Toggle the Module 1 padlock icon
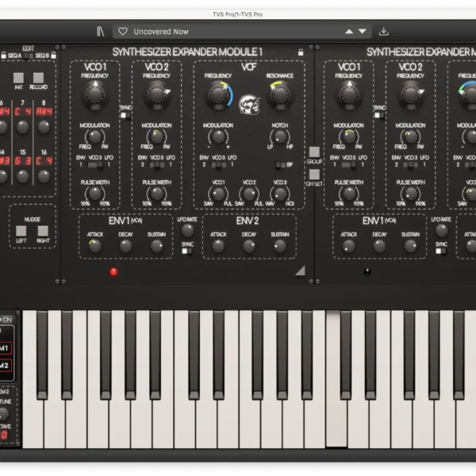This screenshot has width=476, height=476. 301,52
